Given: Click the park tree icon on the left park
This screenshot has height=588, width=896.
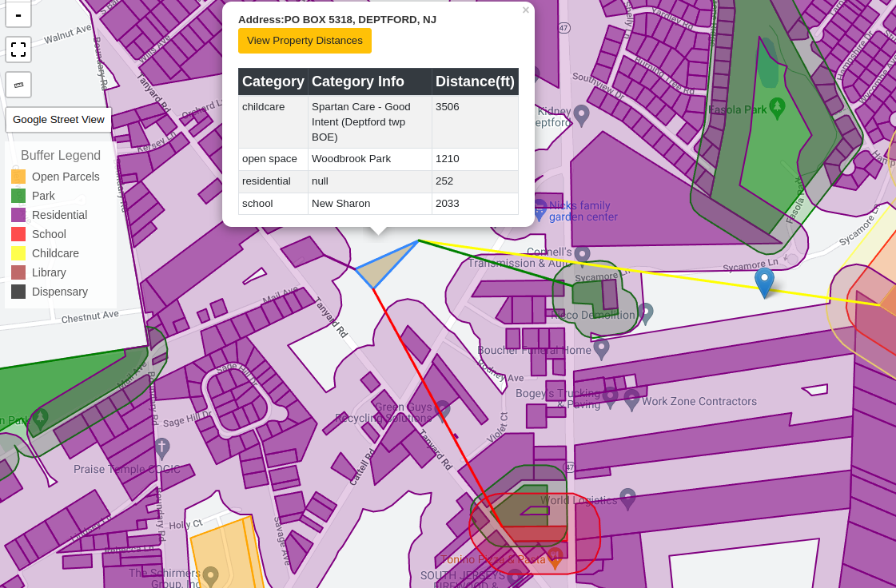Looking at the screenshot, I should click(x=40, y=419).
